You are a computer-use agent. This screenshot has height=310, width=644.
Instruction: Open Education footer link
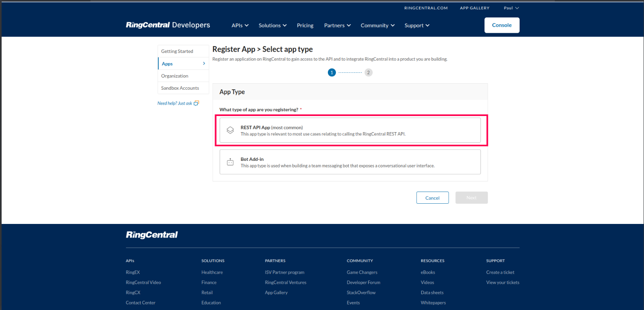coord(211,303)
